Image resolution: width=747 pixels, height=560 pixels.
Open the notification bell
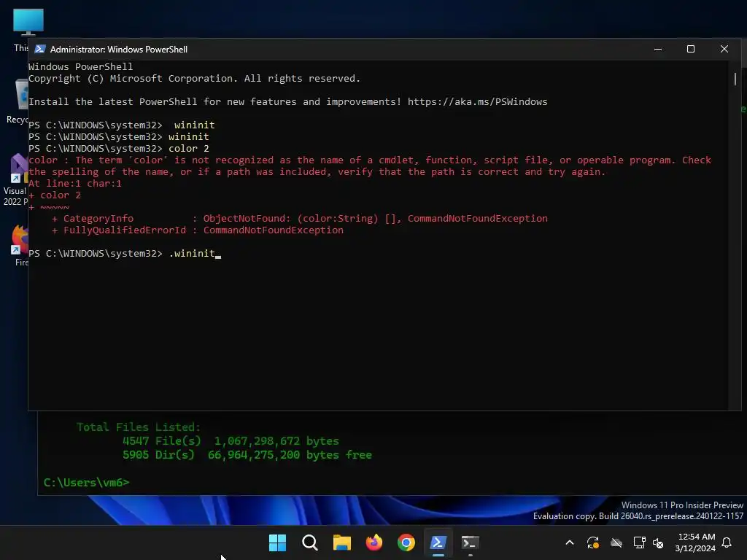click(x=727, y=542)
